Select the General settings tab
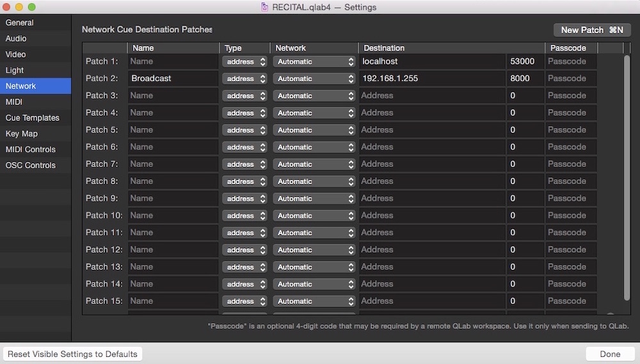 coord(20,22)
